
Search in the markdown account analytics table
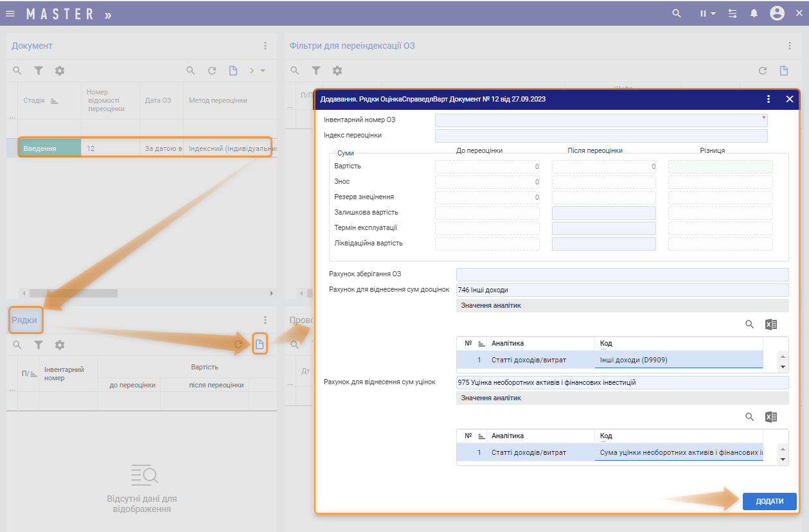(x=749, y=417)
